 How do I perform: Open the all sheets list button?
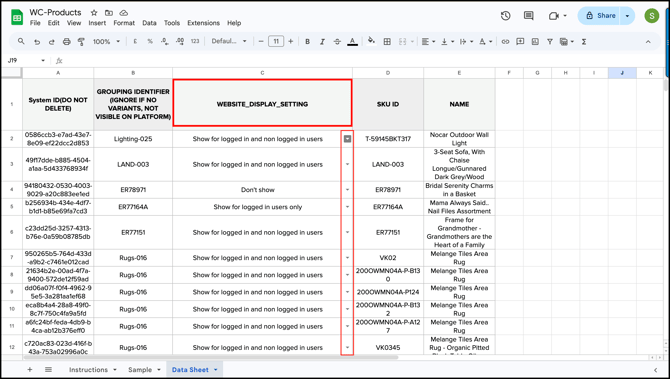click(x=48, y=370)
